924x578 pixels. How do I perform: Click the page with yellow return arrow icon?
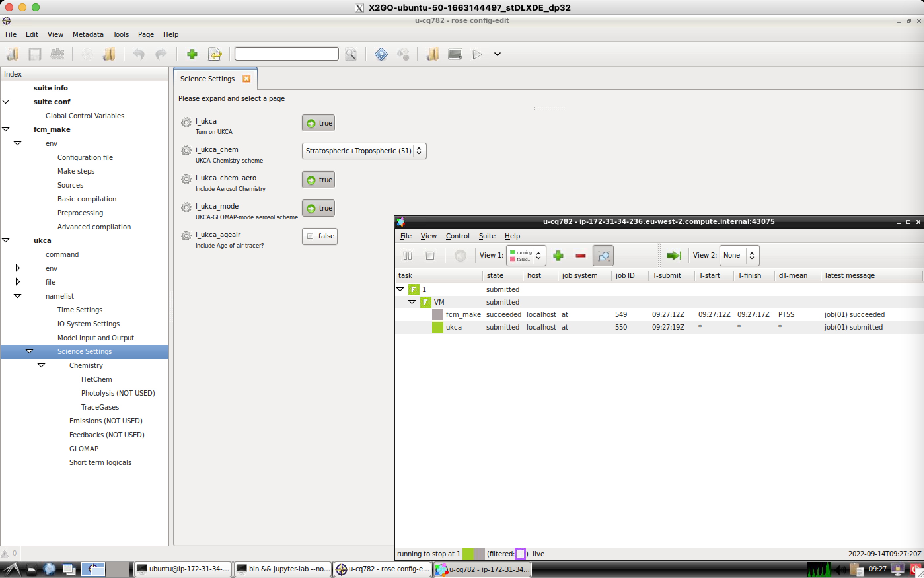[x=215, y=54]
